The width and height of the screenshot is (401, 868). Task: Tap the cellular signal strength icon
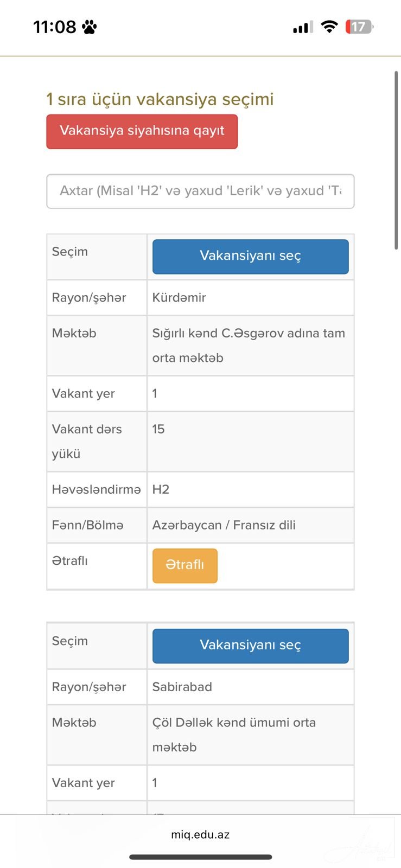click(x=303, y=27)
